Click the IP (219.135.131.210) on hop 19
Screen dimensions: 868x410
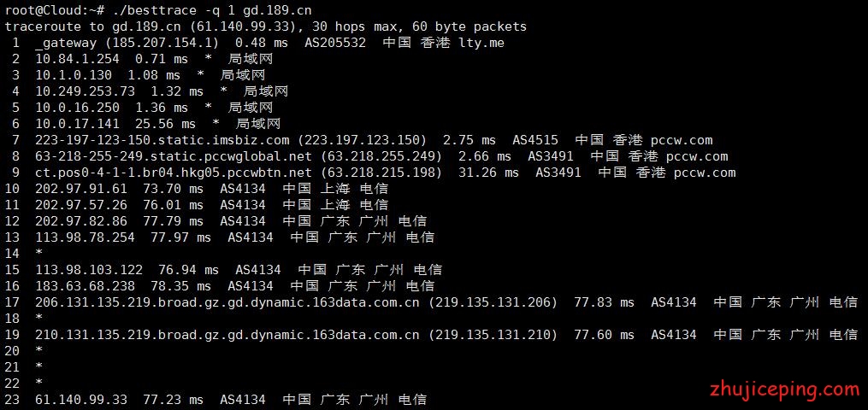(x=493, y=335)
